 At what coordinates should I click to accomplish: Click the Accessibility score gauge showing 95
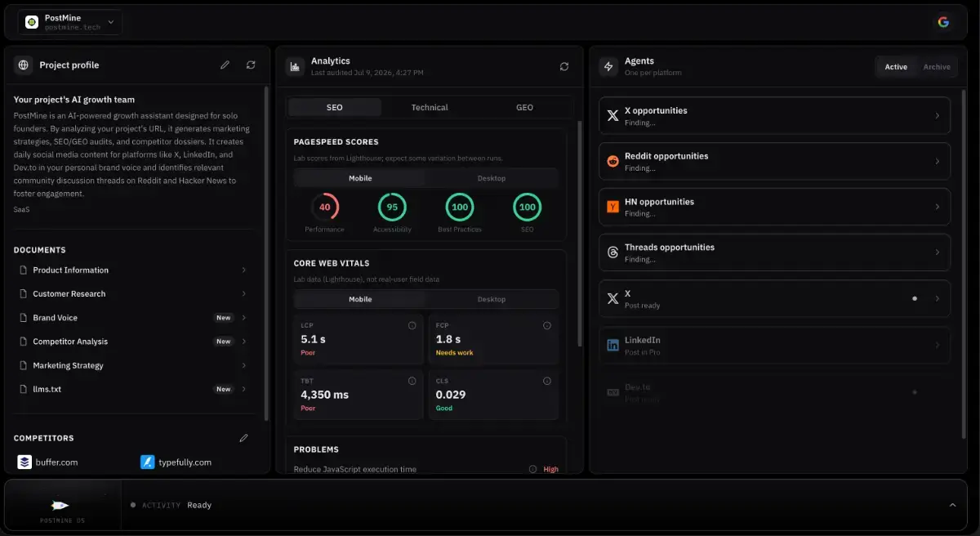coord(392,207)
